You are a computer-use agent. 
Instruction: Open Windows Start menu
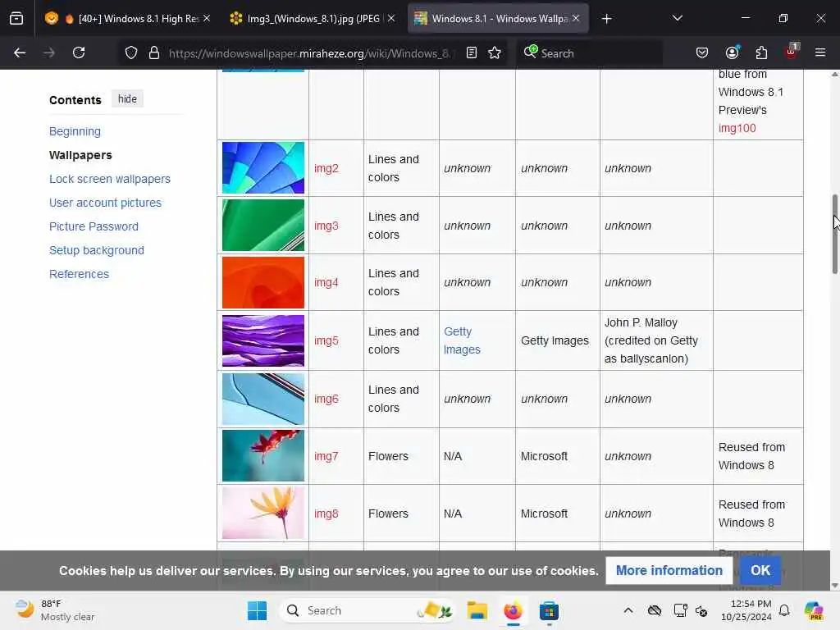coord(257,610)
